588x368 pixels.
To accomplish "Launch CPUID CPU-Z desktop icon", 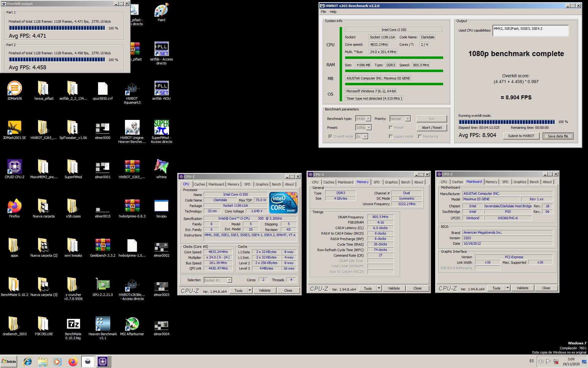I will [14, 169].
